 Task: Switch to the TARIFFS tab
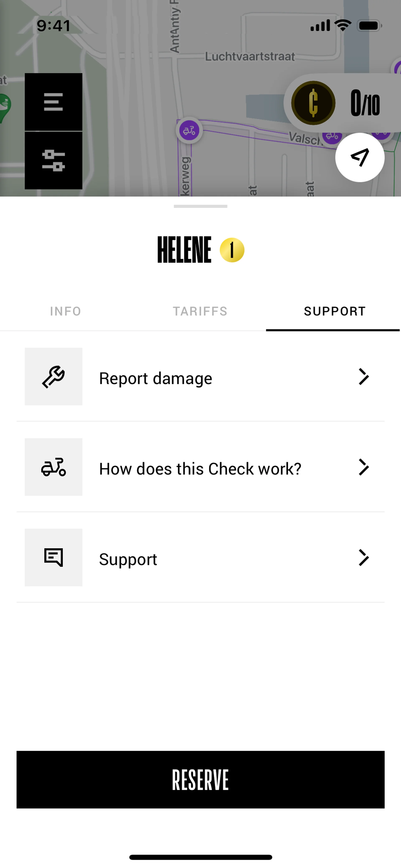[200, 311]
